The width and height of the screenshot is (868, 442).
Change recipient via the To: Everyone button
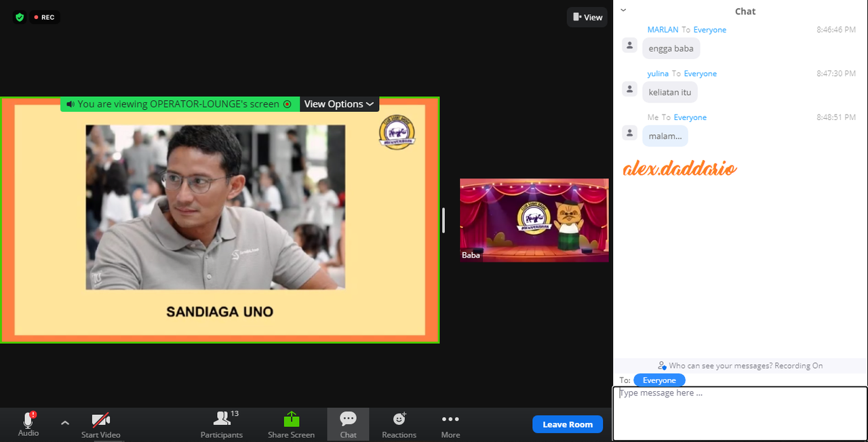[660, 380]
